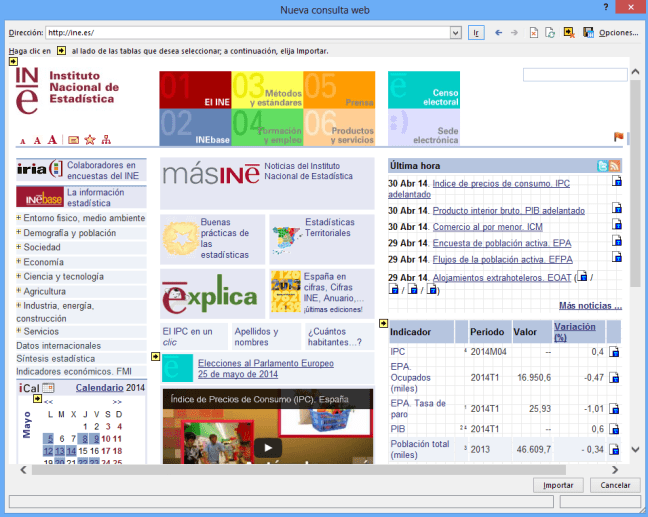Open the EPA Tasa de paro document icon
The image size is (648, 517).
614,409
